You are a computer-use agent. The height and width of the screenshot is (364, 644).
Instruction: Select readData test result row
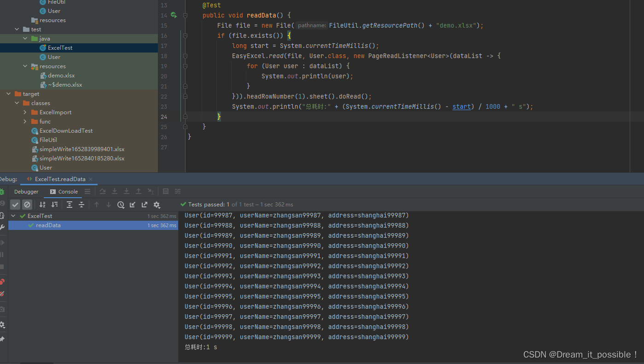93,225
